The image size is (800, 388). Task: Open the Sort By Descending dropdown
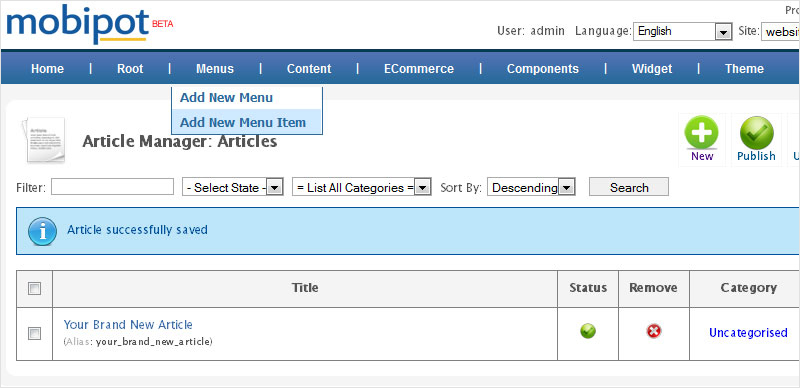tap(532, 187)
